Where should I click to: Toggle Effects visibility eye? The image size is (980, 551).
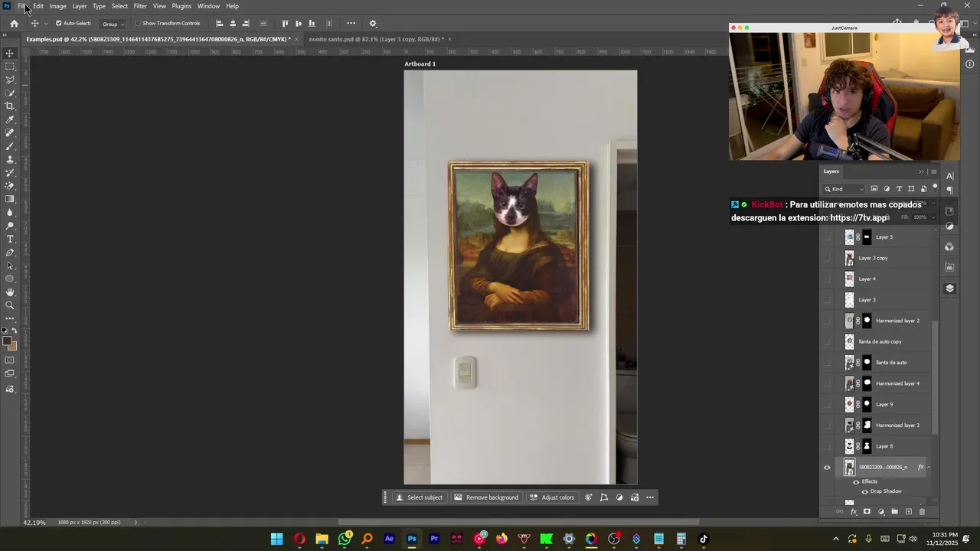tap(856, 481)
